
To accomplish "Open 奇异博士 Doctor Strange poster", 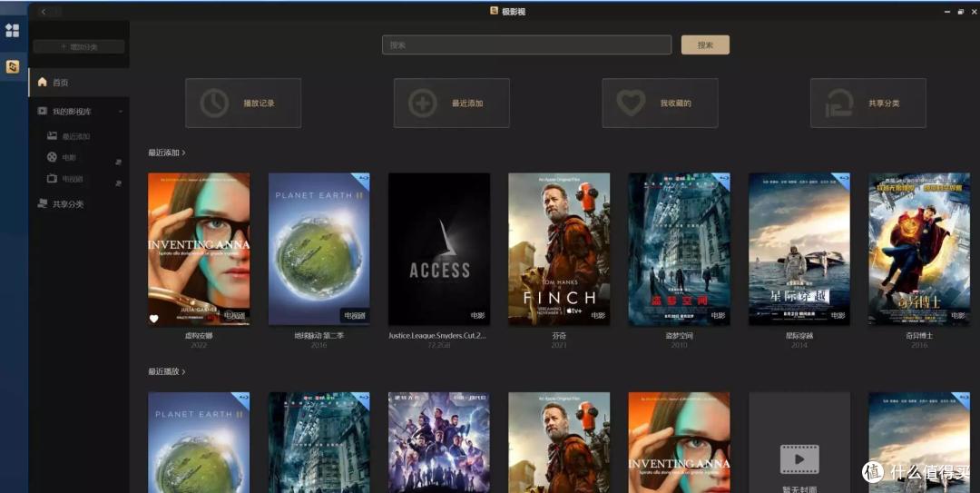I will pyautogui.click(x=919, y=249).
